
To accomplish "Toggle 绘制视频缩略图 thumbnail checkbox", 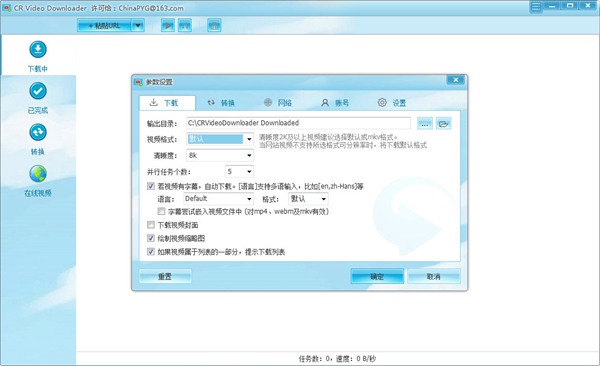I will [x=151, y=238].
